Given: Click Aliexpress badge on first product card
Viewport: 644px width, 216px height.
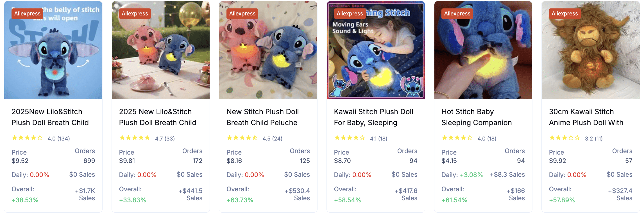Looking at the screenshot, I should point(27,13).
